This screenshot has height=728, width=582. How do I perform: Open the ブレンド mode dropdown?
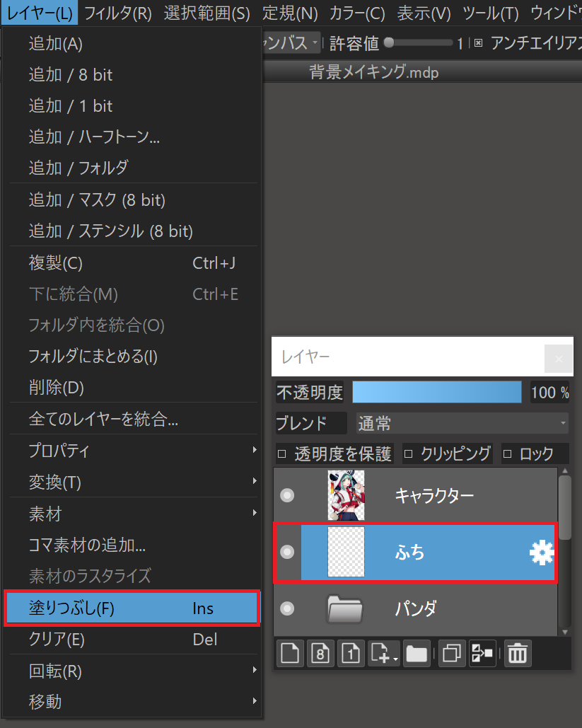(462, 424)
